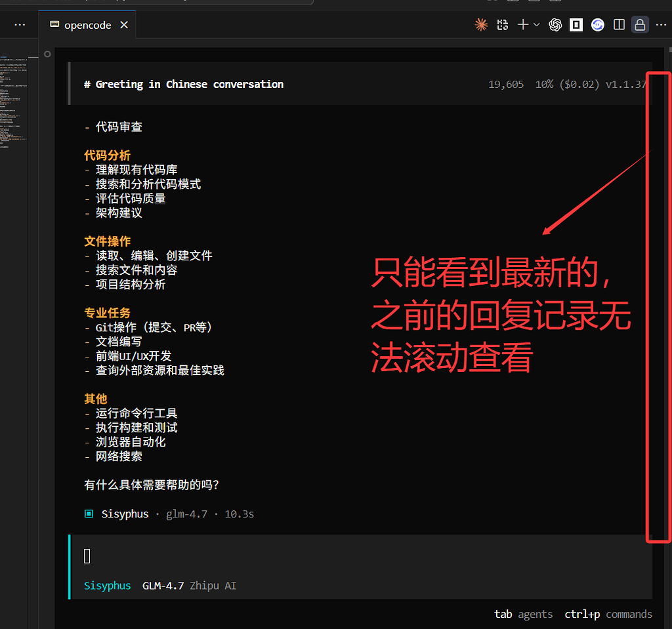672x629 pixels.
Task: Open the OpenCode square icon
Action: (x=576, y=25)
